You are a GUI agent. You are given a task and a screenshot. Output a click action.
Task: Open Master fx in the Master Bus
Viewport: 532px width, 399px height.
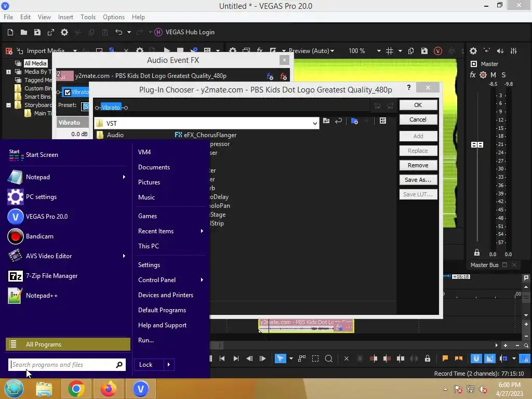coord(473,75)
